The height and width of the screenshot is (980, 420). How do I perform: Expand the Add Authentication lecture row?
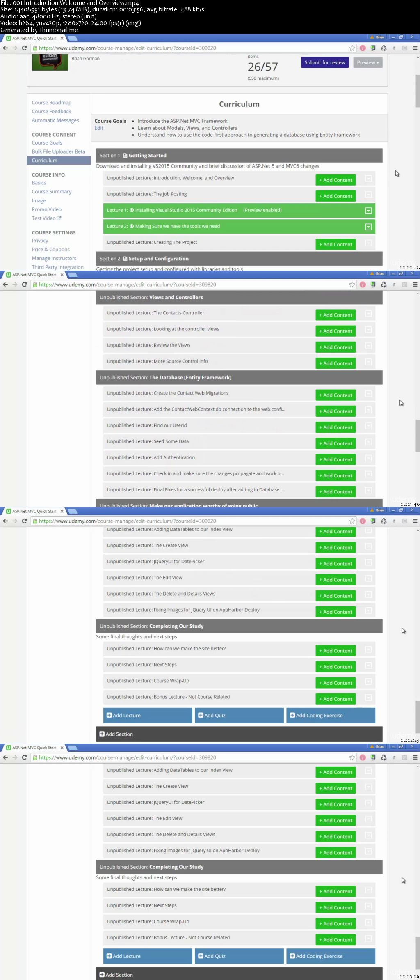click(368, 458)
